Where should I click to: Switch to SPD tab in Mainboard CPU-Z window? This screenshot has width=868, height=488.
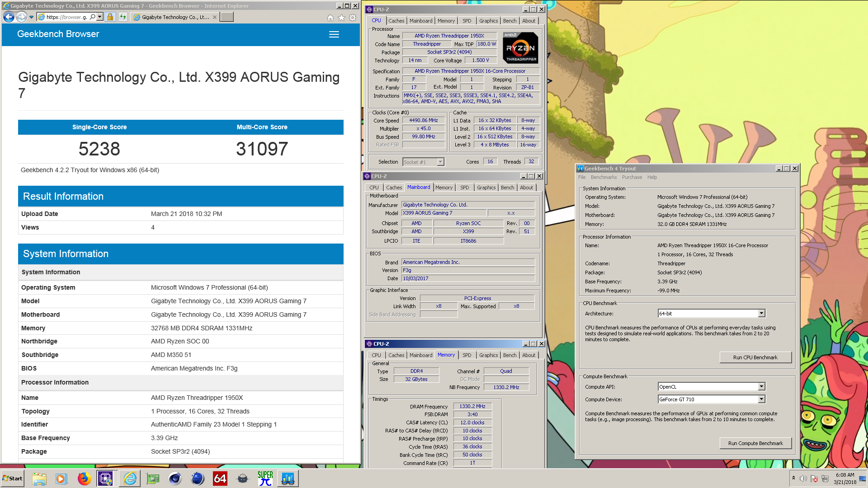click(464, 188)
